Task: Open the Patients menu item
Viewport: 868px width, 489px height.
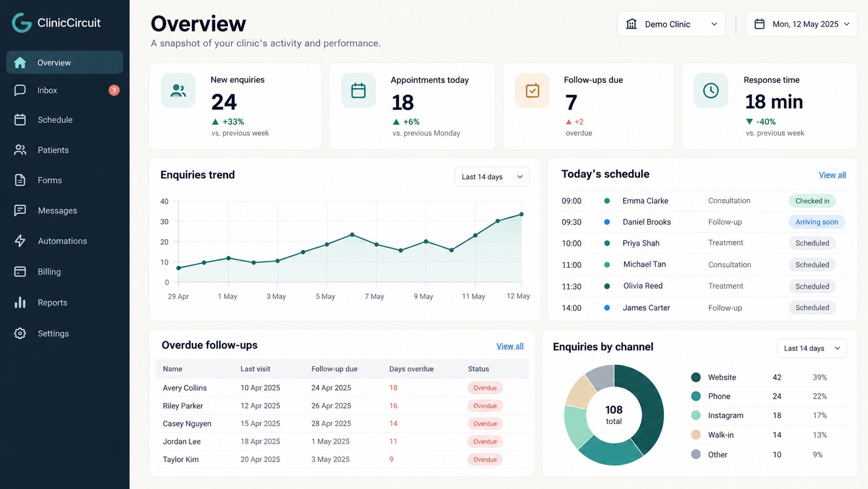Action: click(x=65, y=150)
